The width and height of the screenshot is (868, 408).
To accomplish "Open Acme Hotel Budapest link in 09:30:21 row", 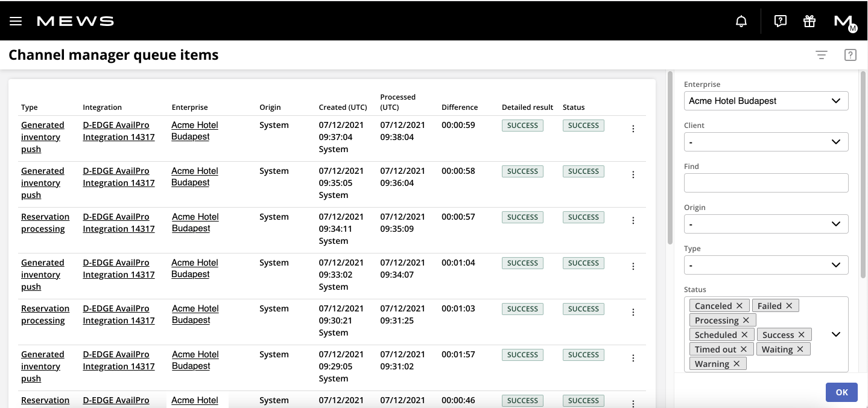I will (195, 314).
